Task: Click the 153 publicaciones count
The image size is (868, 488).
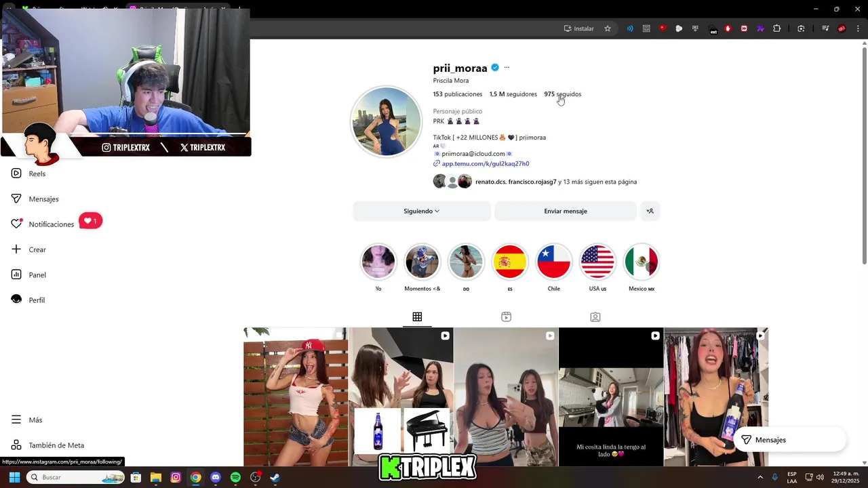Action: point(458,94)
